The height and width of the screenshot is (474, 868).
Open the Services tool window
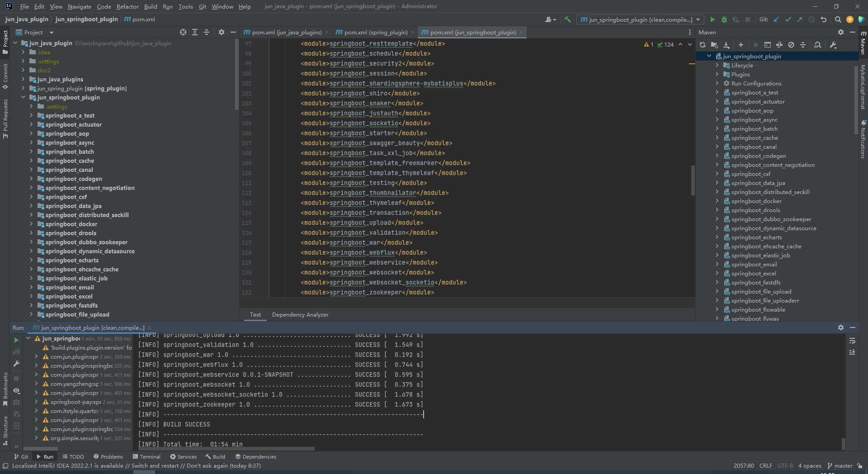[183, 457]
